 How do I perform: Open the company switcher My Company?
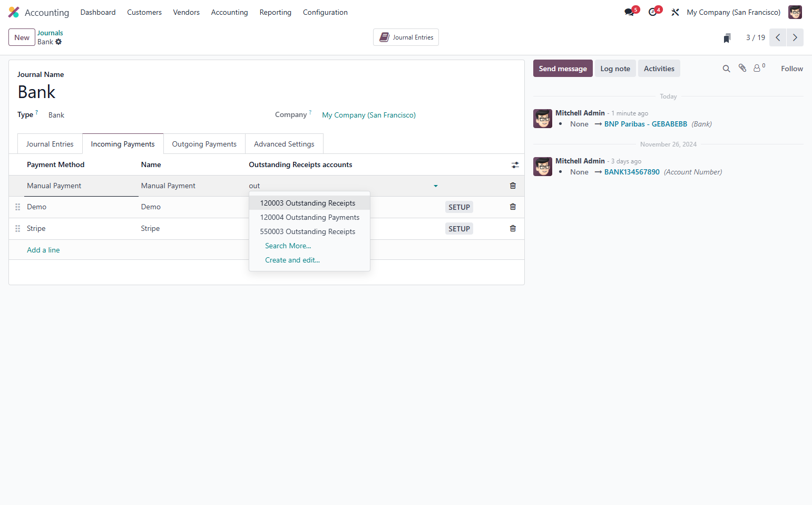pyautogui.click(x=733, y=12)
